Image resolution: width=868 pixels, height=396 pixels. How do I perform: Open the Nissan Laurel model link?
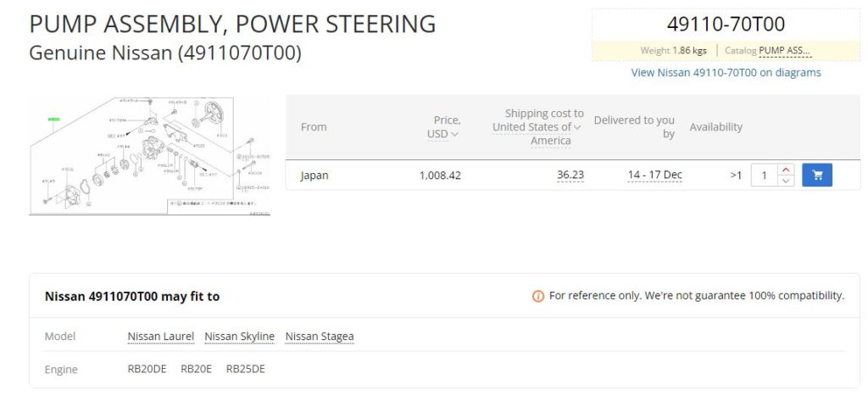161,337
